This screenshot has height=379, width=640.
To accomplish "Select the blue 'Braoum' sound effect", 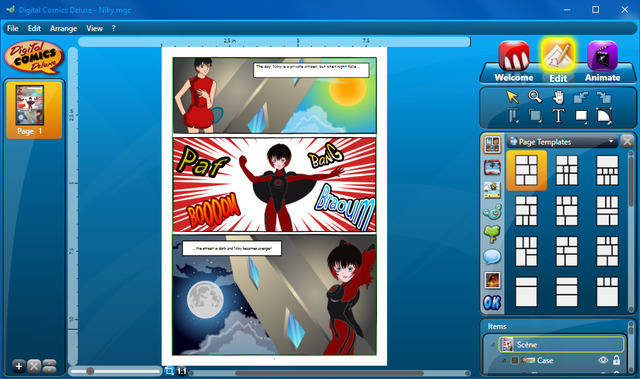I will [x=345, y=207].
